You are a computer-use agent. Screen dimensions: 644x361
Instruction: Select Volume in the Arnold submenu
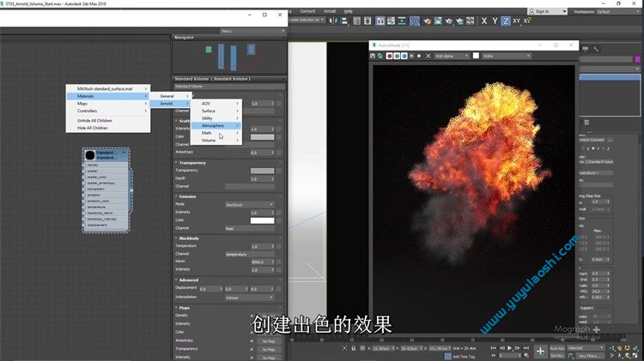click(216, 141)
